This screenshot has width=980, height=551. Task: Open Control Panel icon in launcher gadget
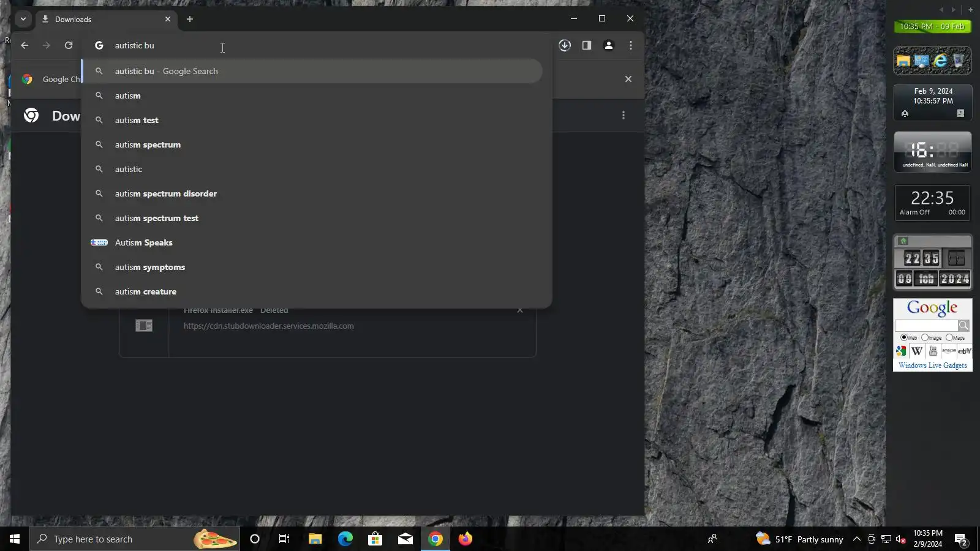tap(921, 61)
